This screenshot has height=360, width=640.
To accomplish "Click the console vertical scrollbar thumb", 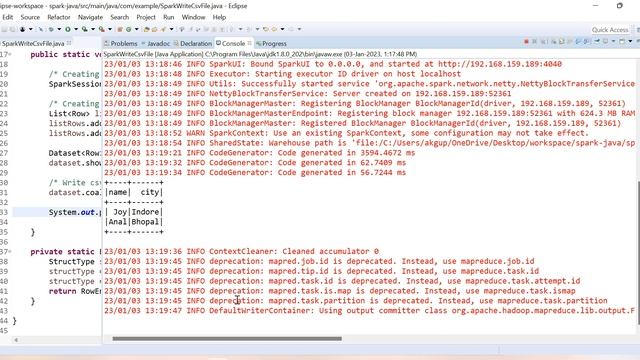I will coord(638,253).
